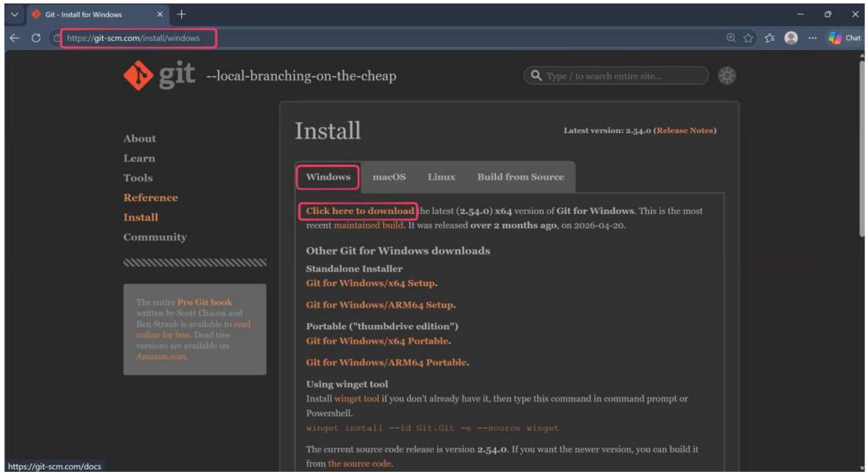This screenshot has height=473, width=868.
Task: Open the Build from Source tab
Action: (520, 177)
